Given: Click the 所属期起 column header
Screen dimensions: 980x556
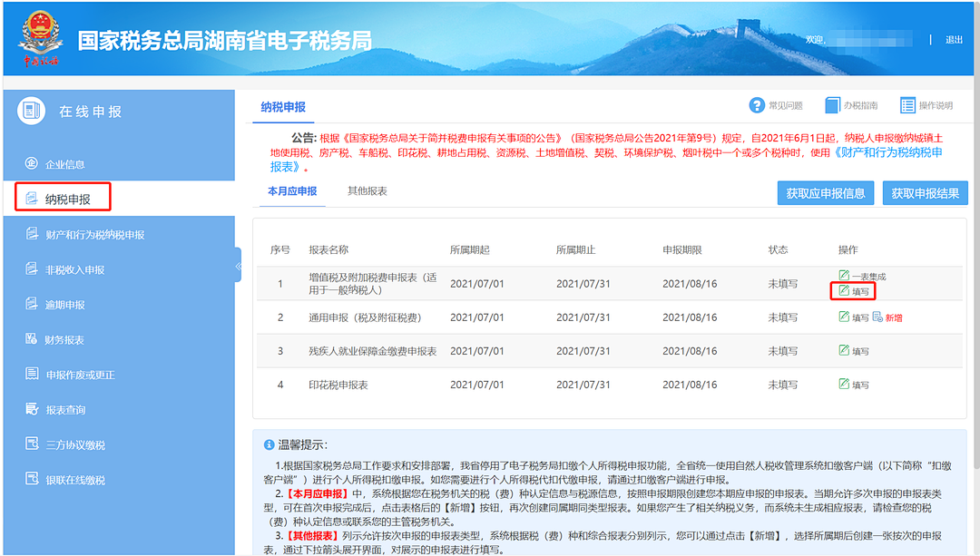Looking at the screenshot, I should [x=469, y=250].
